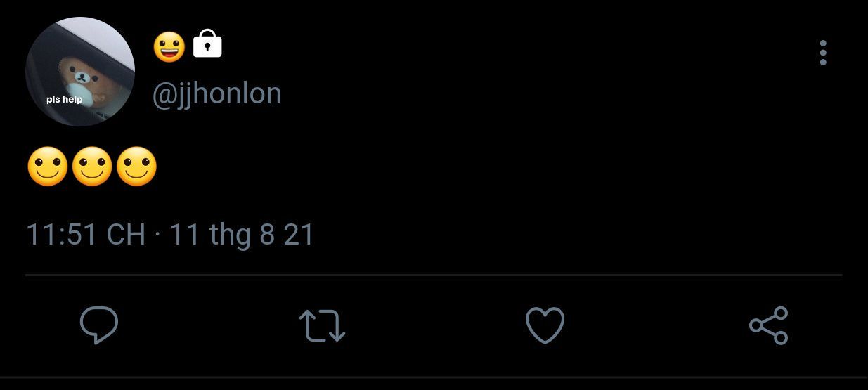This screenshot has height=390, width=868.
Task: Open the share icon options
Action: click(x=769, y=325)
